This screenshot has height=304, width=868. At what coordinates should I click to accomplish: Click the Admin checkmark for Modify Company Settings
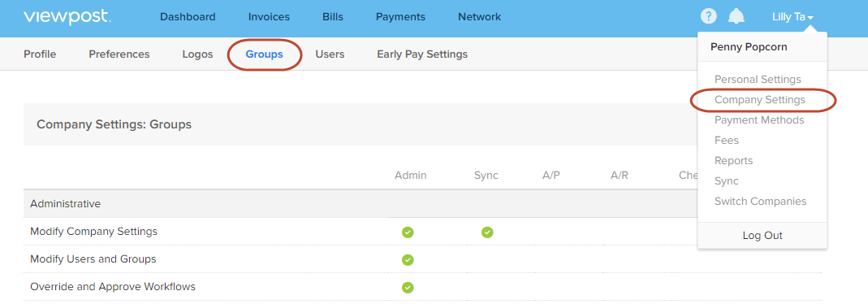408,232
